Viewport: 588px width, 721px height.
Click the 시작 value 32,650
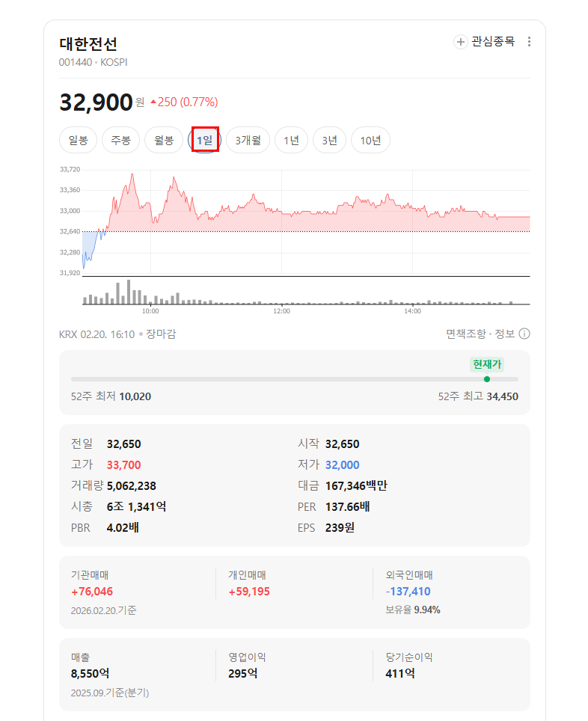343,444
